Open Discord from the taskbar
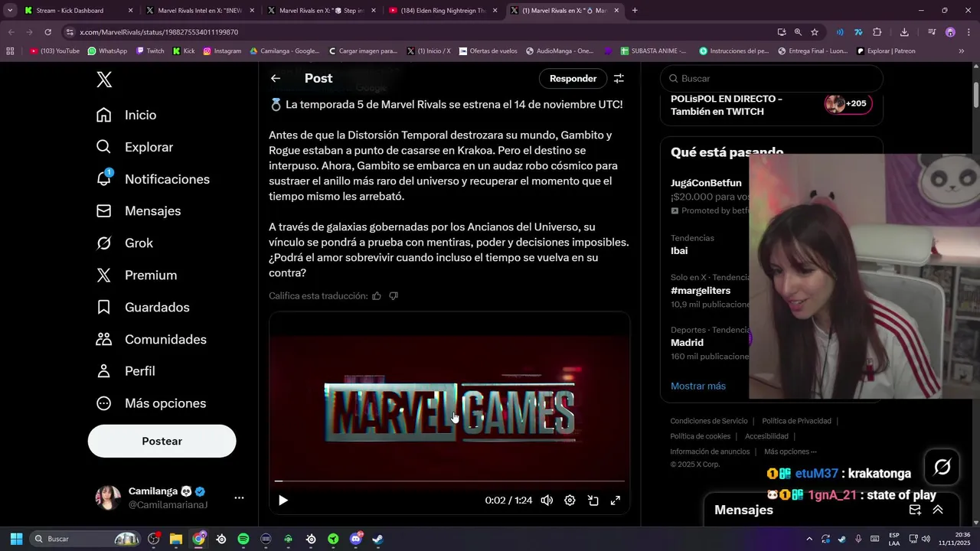The width and height of the screenshot is (980, 551). 355,539
